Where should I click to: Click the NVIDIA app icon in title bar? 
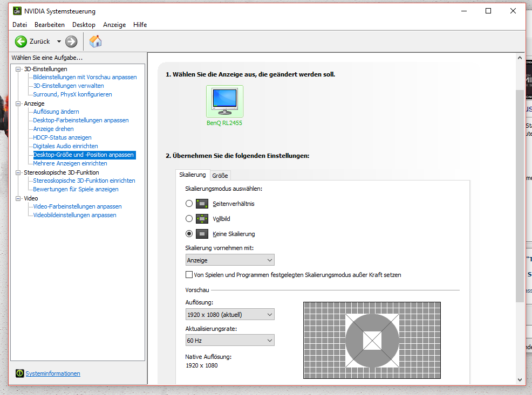tap(17, 11)
